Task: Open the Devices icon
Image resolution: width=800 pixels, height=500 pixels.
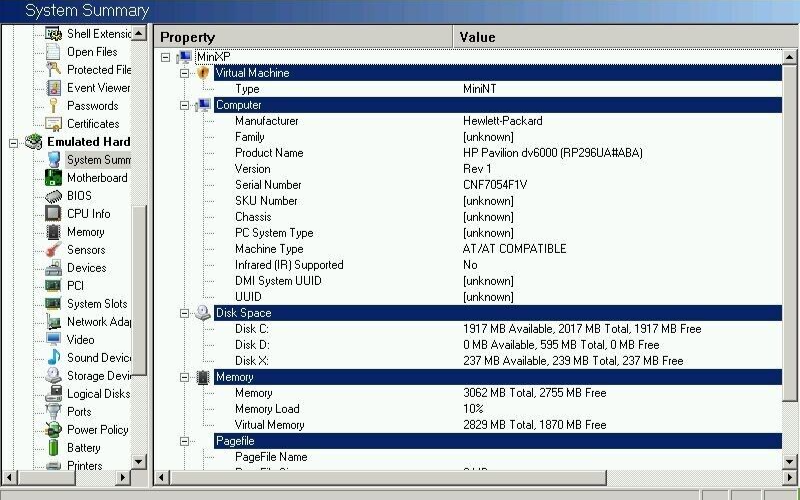Action: pos(53,268)
